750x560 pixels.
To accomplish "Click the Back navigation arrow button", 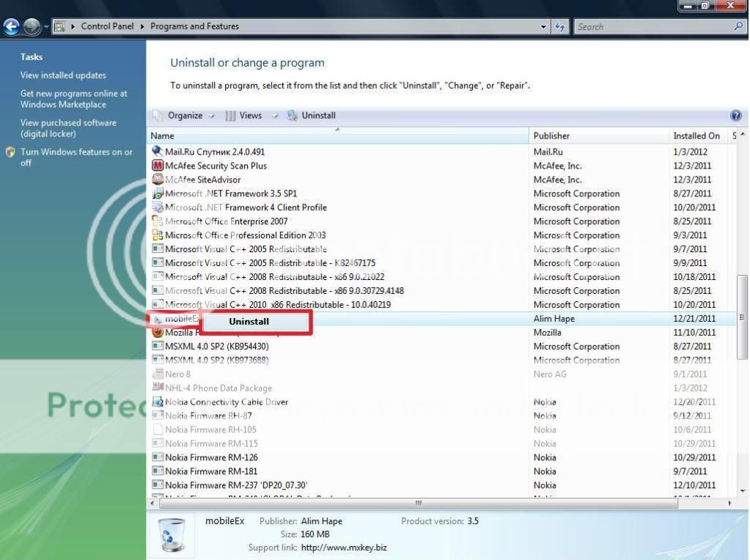I will [x=12, y=26].
